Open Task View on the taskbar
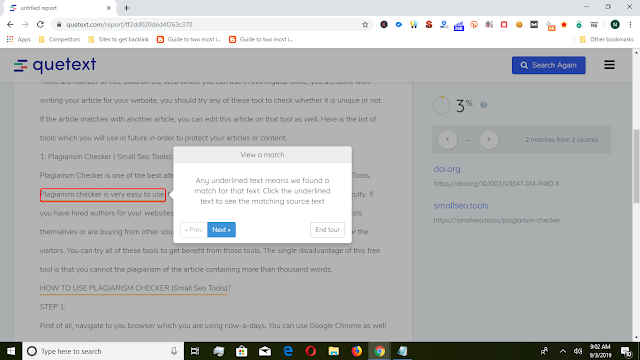This screenshot has height=360, width=640. pos(195,351)
